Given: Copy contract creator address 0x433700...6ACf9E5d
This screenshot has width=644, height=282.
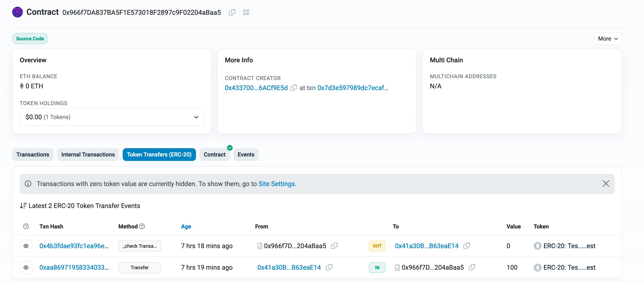Looking at the screenshot, I should [x=294, y=88].
